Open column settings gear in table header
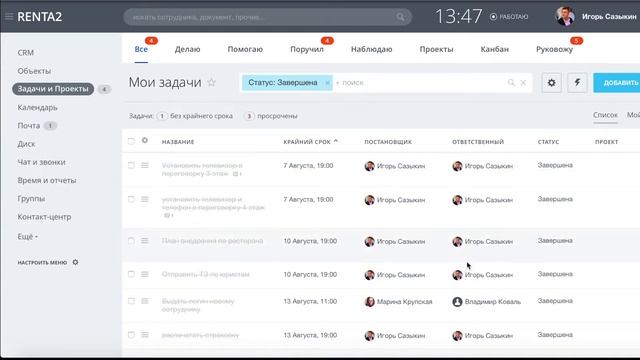Image resolution: width=640 pixels, height=360 pixels. [144, 140]
